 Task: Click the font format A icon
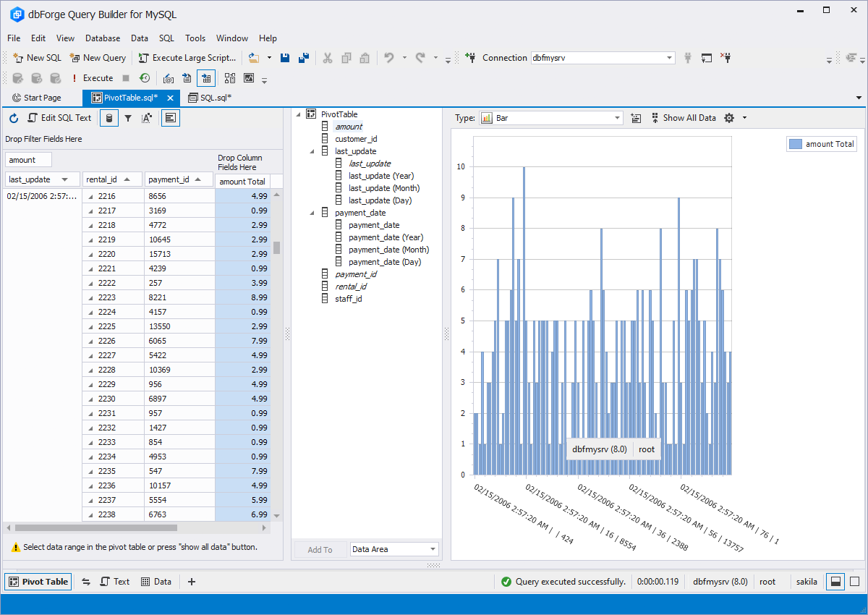(147, 118)
